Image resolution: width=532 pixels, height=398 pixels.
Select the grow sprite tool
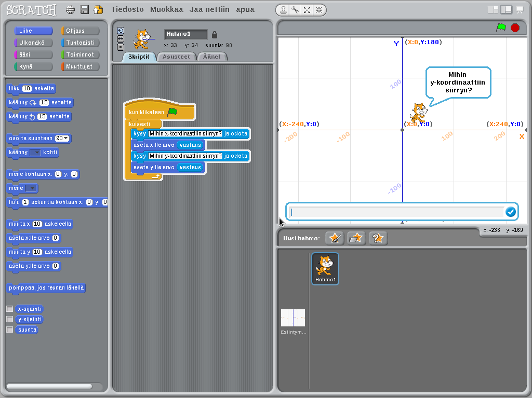(307, 10)
